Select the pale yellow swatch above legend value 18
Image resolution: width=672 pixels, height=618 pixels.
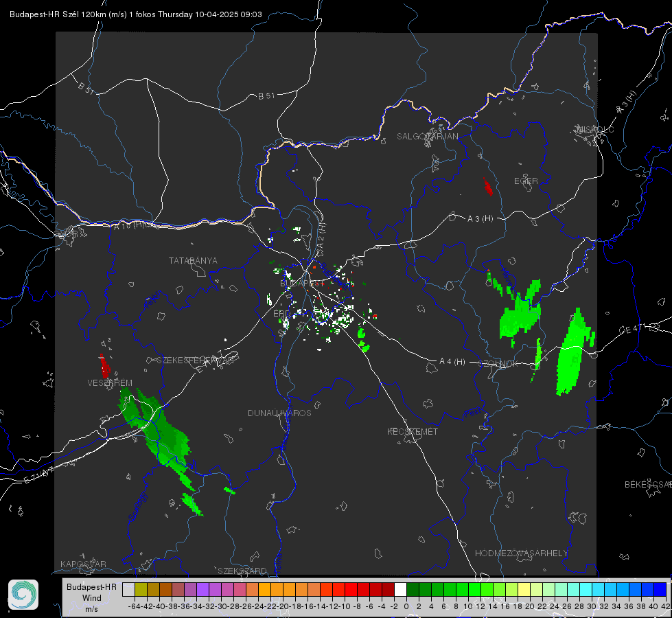(x=524, y=589)
